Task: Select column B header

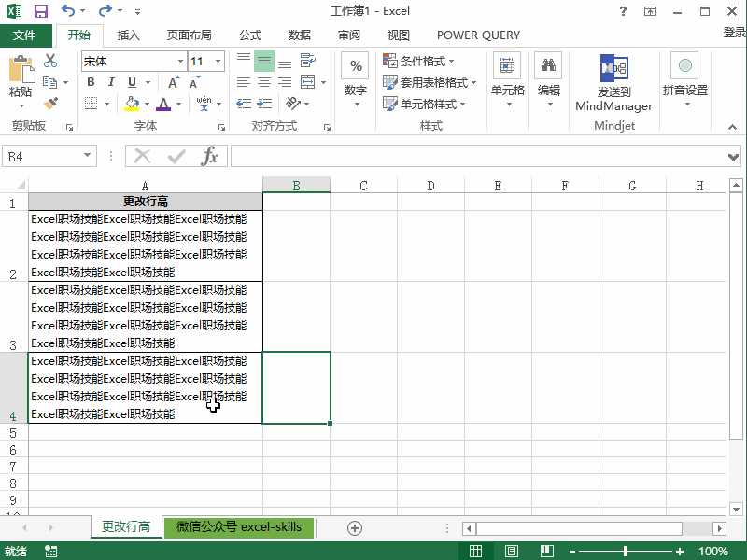Action: click(296, 185)
